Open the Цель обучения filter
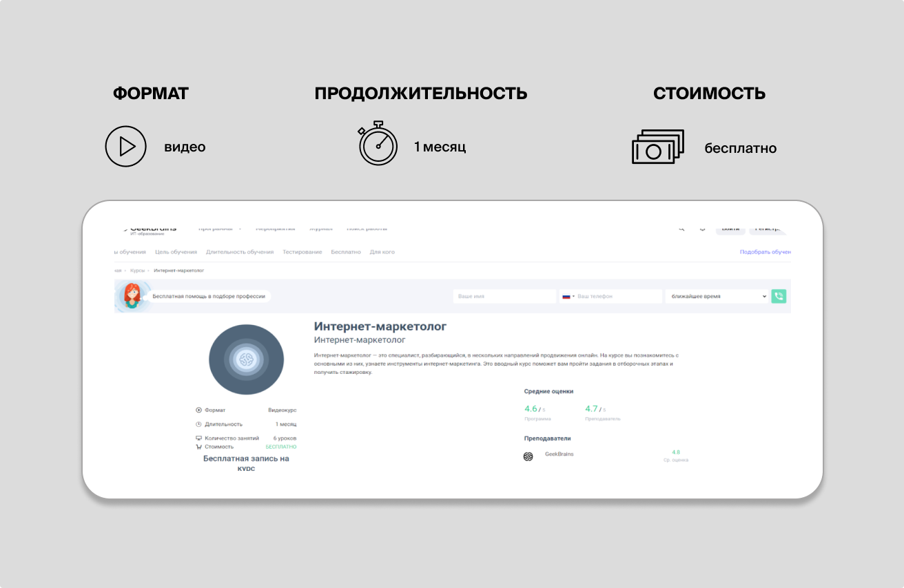 tap(176, 252)
